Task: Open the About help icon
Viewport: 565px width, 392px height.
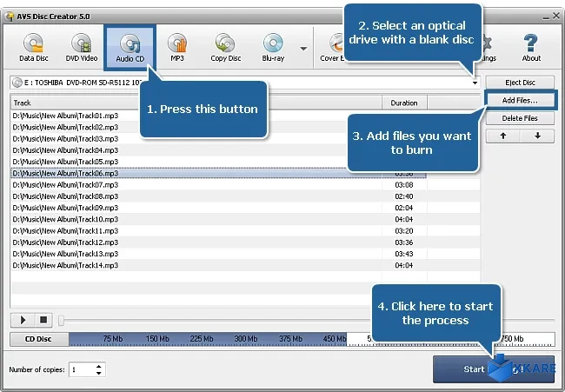Action: [x=531, y=47]
